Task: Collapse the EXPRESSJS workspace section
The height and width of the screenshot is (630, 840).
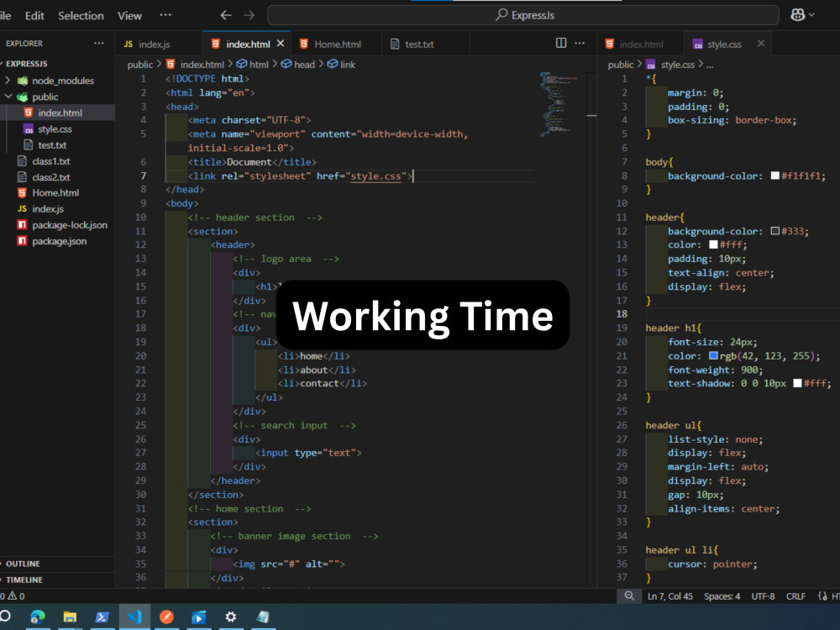Action: pos(27,63)
